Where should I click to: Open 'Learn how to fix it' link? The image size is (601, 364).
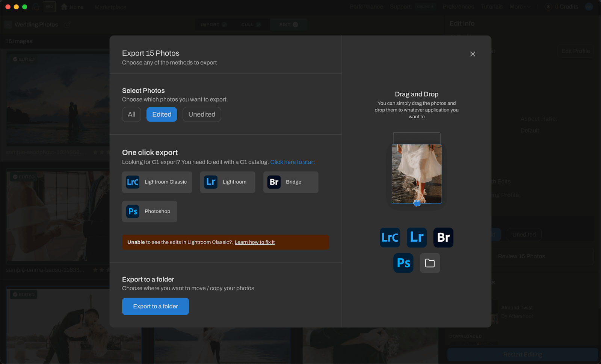pos(254,242)
